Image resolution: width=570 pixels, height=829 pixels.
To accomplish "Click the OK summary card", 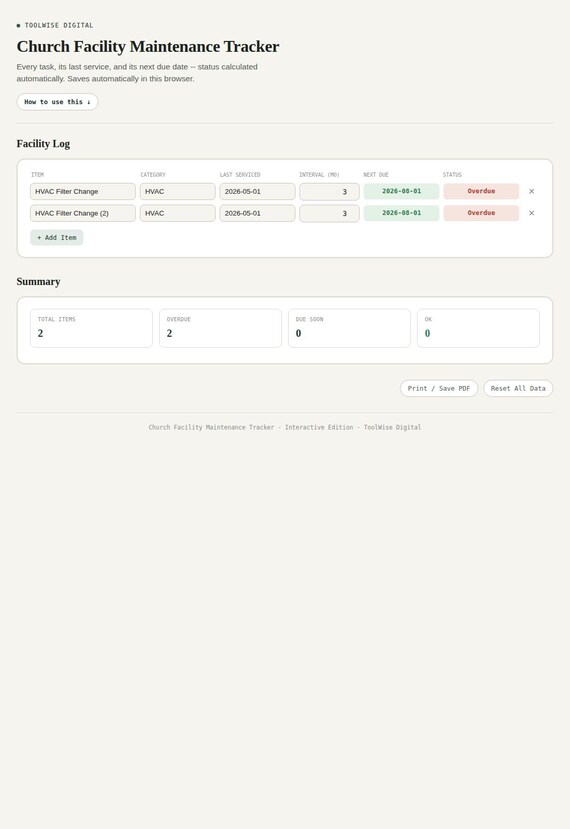I will [x=479, y=328].
